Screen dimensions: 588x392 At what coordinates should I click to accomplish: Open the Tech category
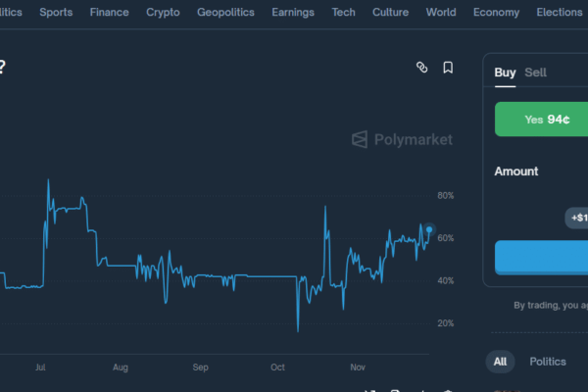(343, 13)
